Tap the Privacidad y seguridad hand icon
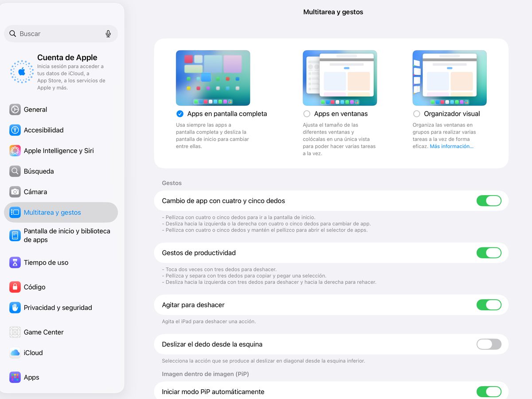532x399 pixels. (15, 308)
